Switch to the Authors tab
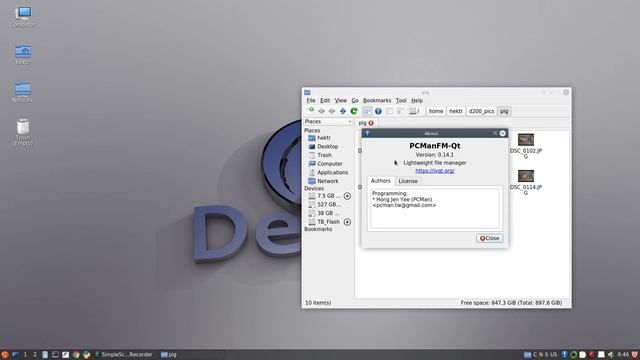The height and width of the screenshot is (360, 640). (380, 181)
